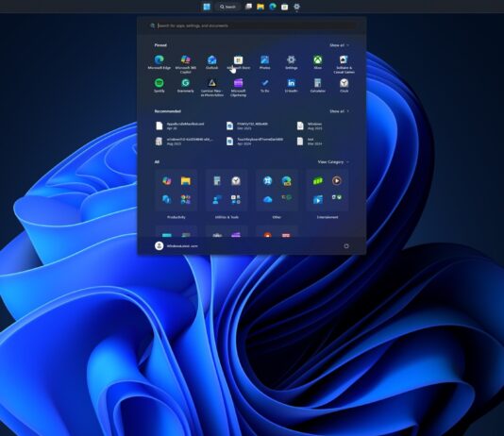Viewport: 504px width, 436px height.
Task: Open File Explorer in Productivity category
Action: [186, 180]
